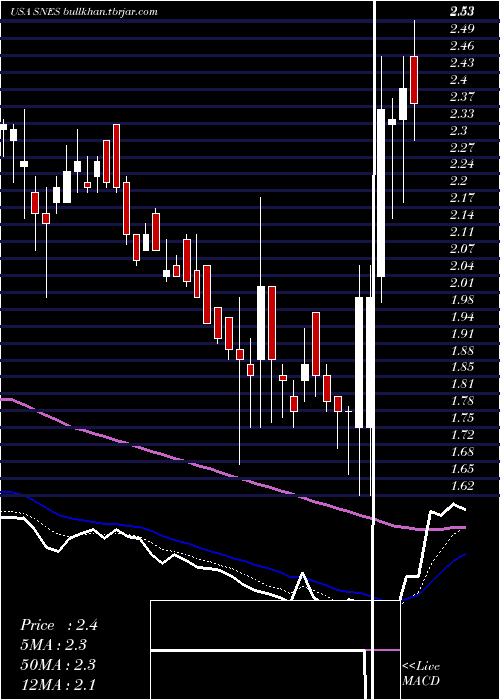Click the 1.94 price axis label
The width and height of the screenshot is (500, 700).
click(x=462, y=317)
